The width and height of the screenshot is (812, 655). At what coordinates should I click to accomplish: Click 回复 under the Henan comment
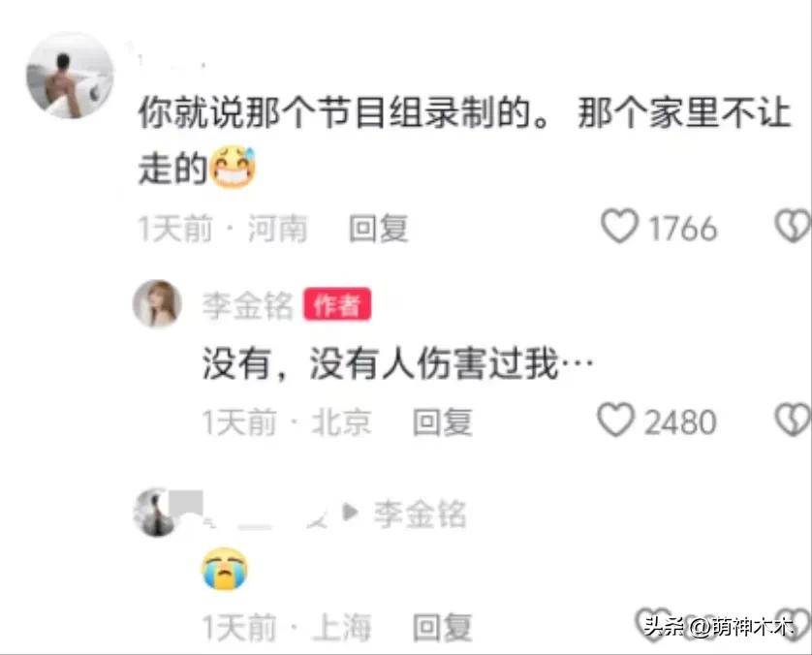click(x=379, y=229)
